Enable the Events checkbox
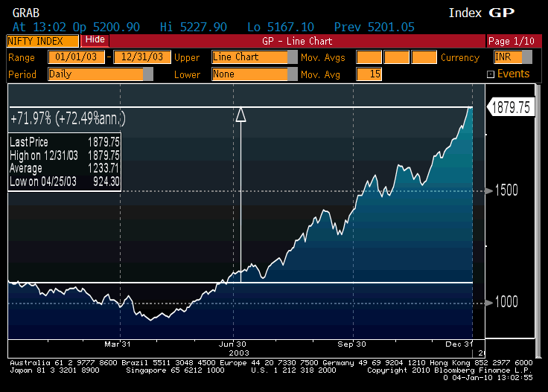The height and width of the screenshot is (392, 548). pos(490,74)
